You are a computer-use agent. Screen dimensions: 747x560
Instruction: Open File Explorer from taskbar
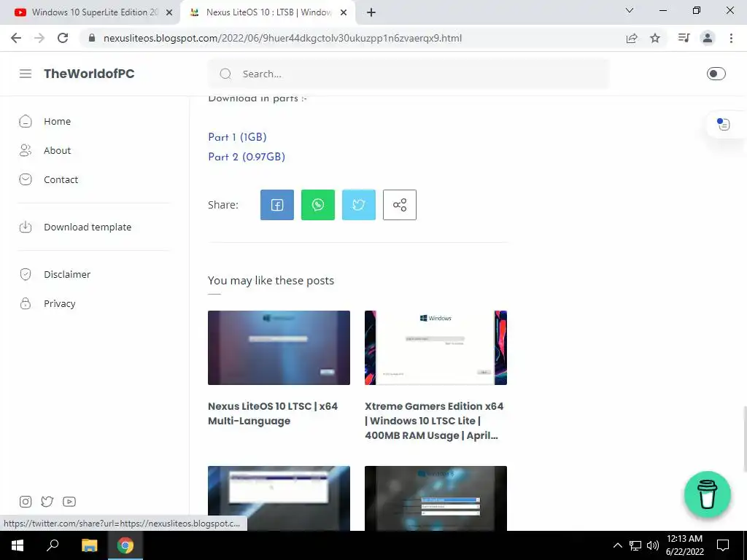click(89, 545)
